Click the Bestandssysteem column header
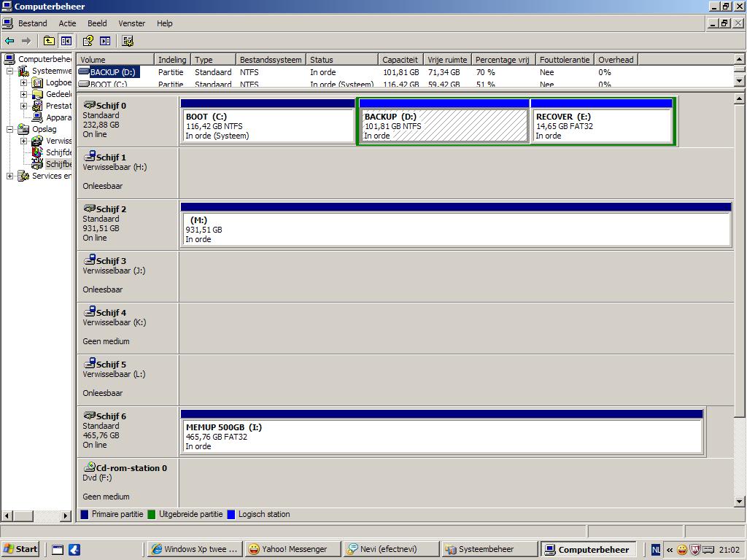 (270, 60)
